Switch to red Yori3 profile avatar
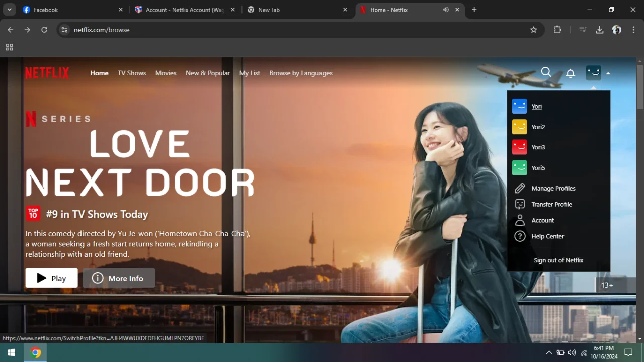Image resolution: width=644 pixels, height=362 pixels. [519, 147]
